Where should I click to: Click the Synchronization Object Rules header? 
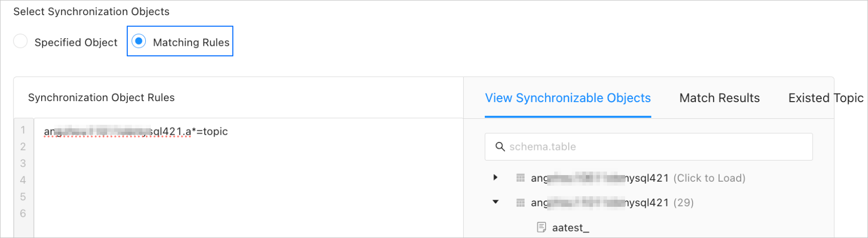(101, 98)
